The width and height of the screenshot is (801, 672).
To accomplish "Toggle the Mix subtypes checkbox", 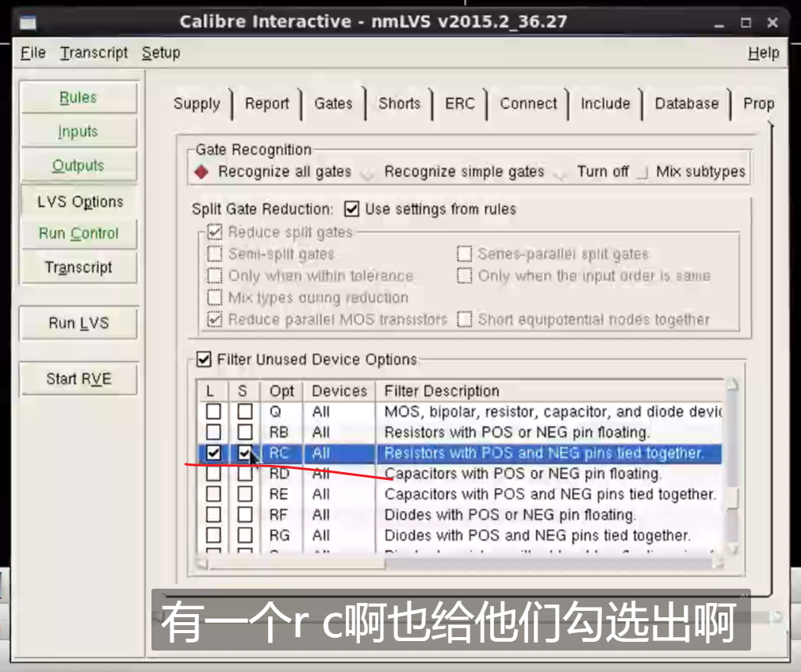I will (x=642, y=173).
